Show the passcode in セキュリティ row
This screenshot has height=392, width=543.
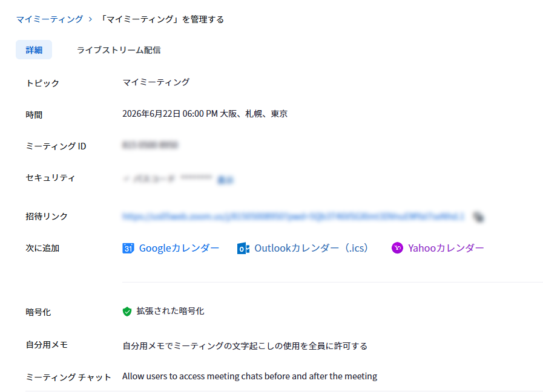point(225,180)
